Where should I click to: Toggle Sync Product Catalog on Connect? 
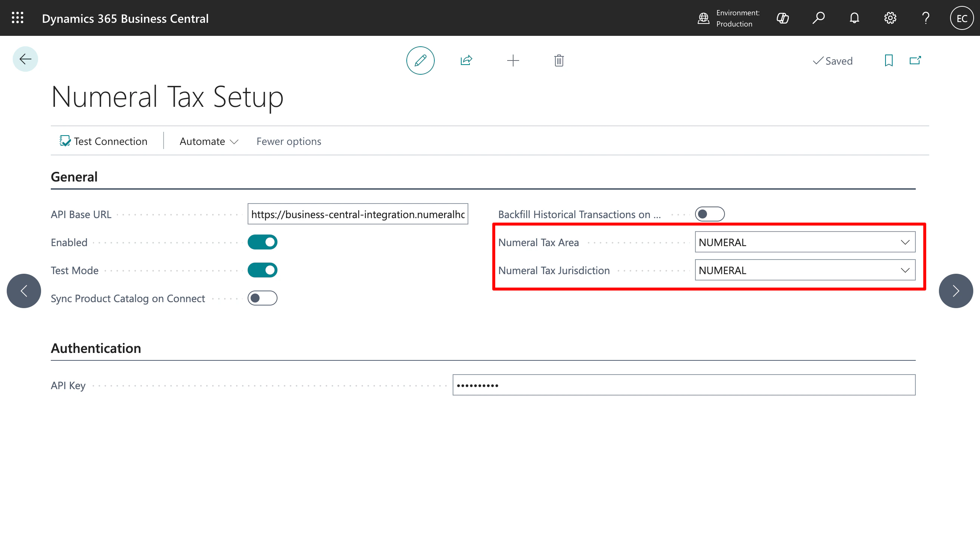tap(263, 298)
